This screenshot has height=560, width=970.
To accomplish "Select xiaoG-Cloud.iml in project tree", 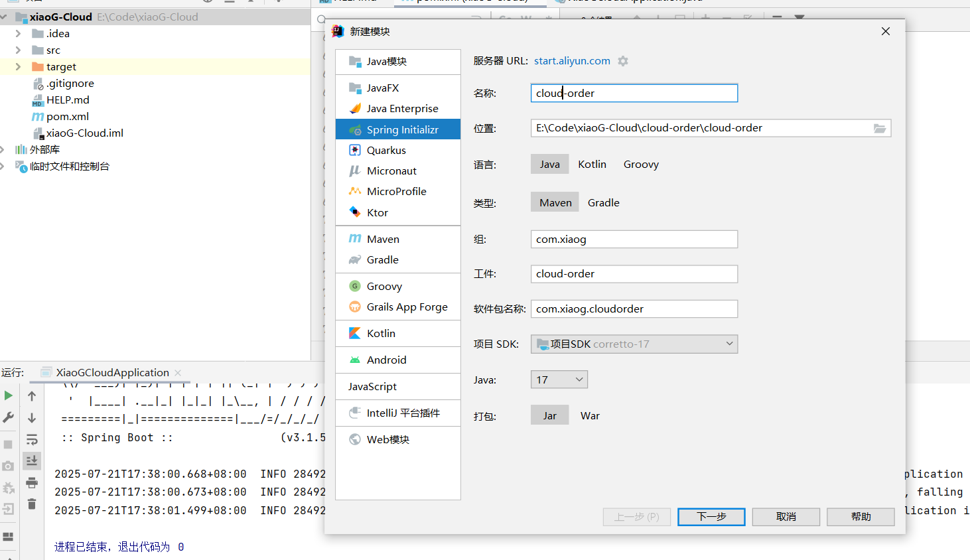I will pos(84,133).
